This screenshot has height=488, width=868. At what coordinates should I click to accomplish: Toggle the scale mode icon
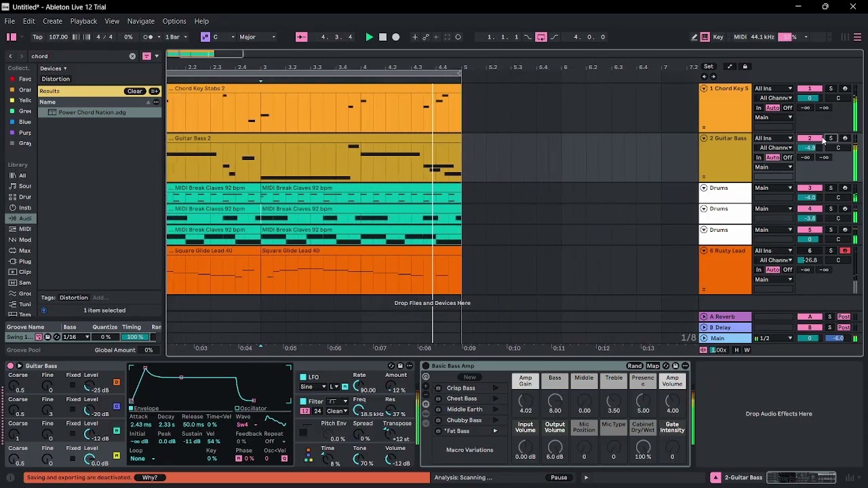tap(205, 37)
